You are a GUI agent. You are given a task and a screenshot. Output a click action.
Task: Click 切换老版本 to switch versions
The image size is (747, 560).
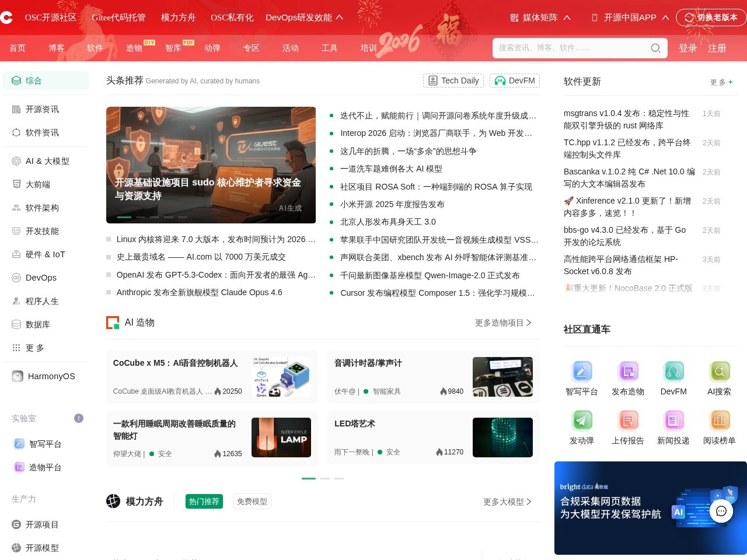click(x=711, y=17)
